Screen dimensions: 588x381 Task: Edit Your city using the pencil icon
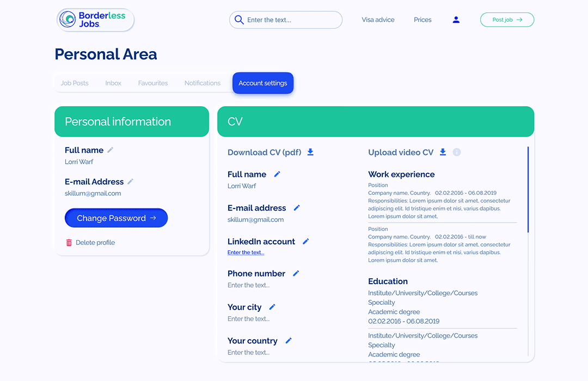(x=272, y=308)
